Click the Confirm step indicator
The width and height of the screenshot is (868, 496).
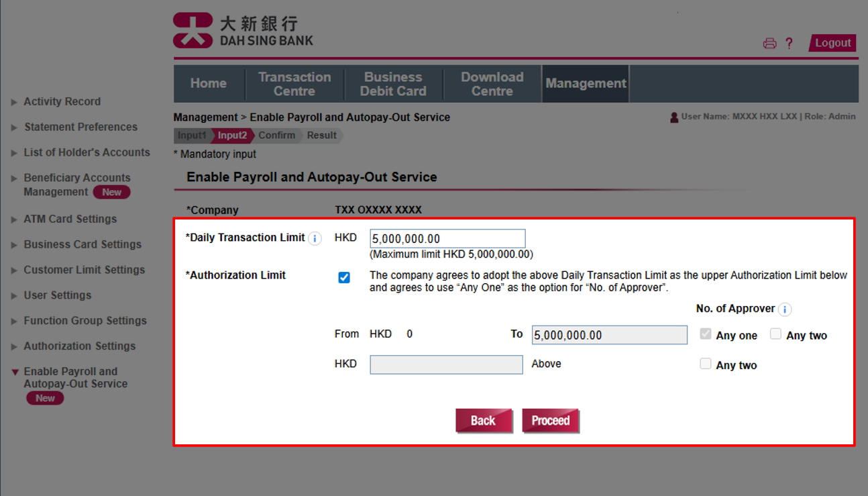277,136
